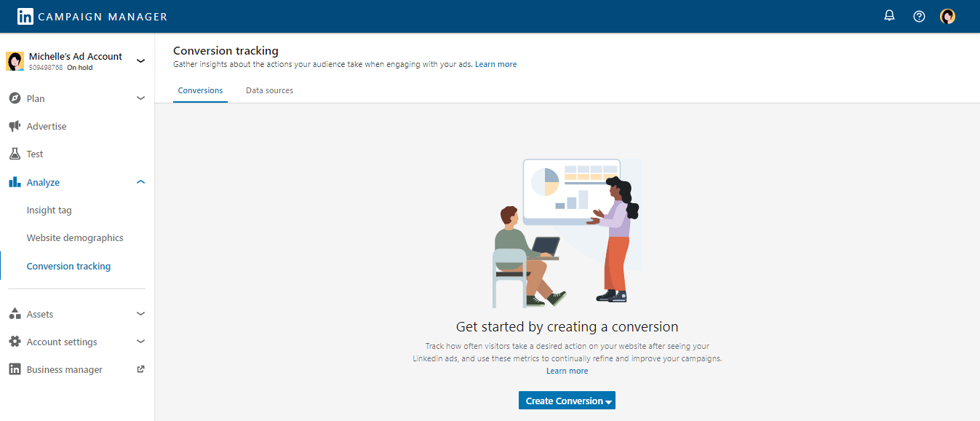The image size is (980, 421).
Task: Open help using the question mark icon
Action: (x=918, y=15)
